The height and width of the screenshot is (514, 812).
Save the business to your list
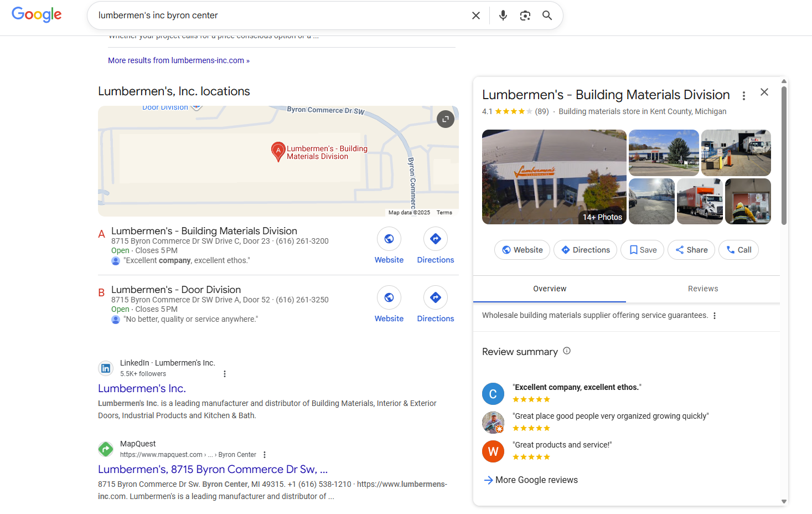642,250
